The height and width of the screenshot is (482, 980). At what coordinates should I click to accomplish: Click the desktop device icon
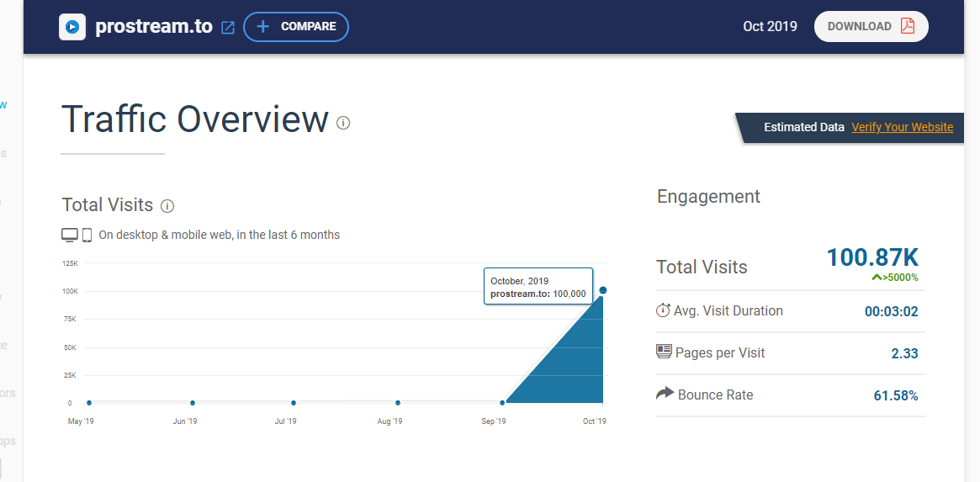[70, 235]
